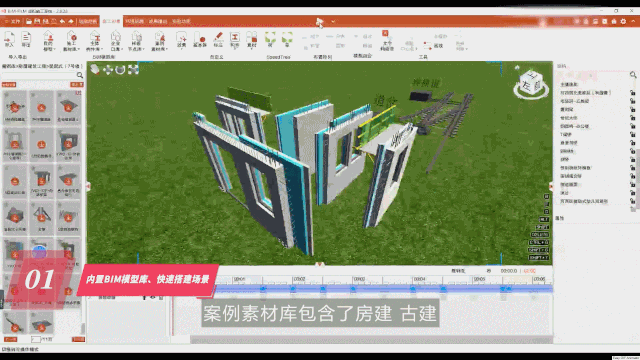640x360 pixels.
Task: Select the active white ribbon tab
Action: point(111,21)
